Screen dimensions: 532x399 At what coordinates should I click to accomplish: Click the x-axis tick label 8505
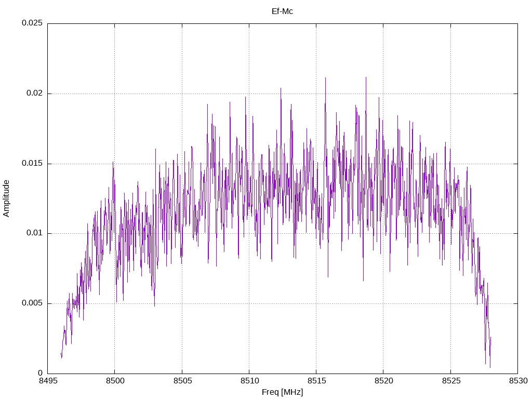tap(182, 381)
